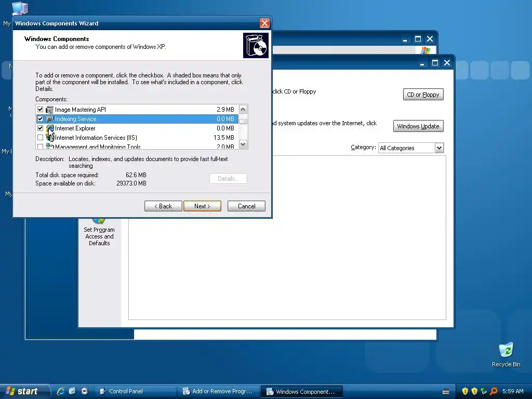Image resolution: width=532 pixels, height=399 pixels.
Task: Click the Windows flag logo in Control Panel
Action: coord(425,50)
